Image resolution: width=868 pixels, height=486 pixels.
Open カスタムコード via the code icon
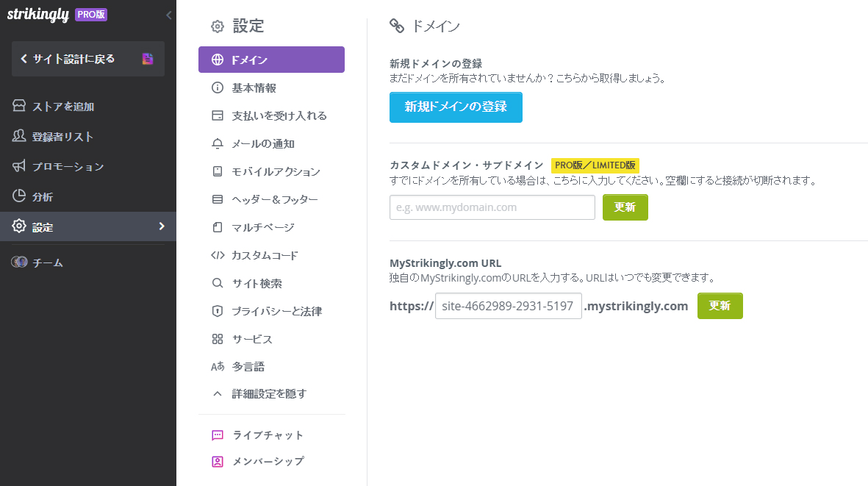click(216, 255)
